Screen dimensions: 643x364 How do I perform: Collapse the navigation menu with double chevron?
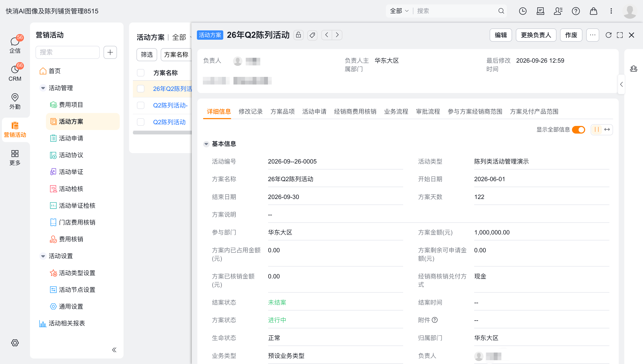coord(114,350)
